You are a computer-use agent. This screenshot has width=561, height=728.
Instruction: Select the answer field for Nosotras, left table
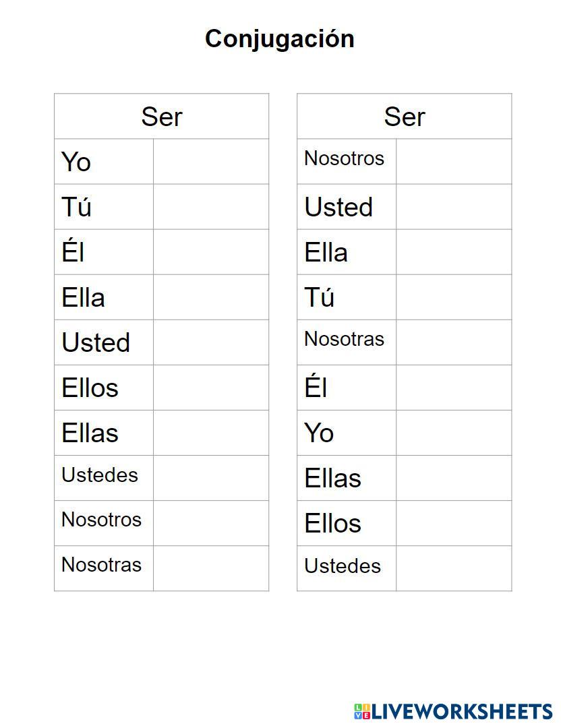coord(211,568)
